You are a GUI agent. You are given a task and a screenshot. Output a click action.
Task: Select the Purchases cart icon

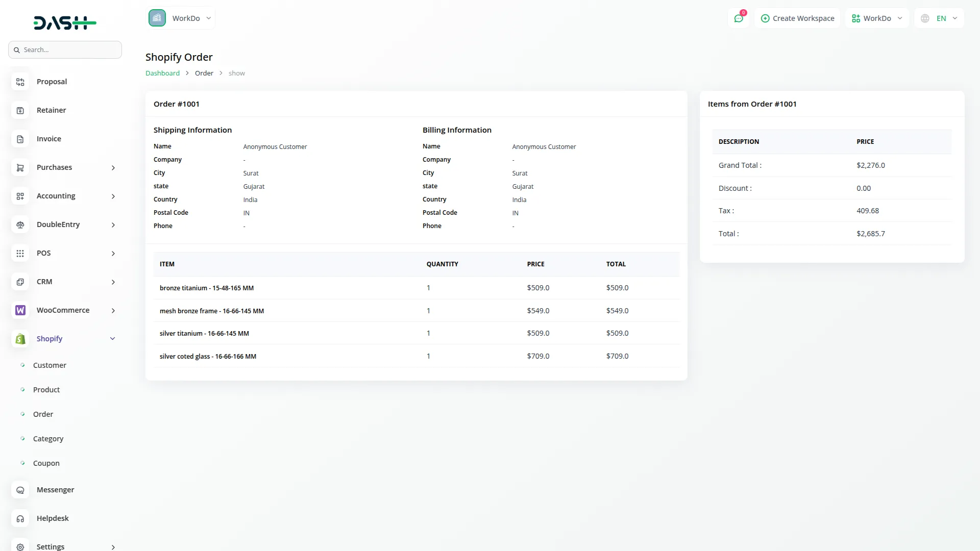click(20, 167)
